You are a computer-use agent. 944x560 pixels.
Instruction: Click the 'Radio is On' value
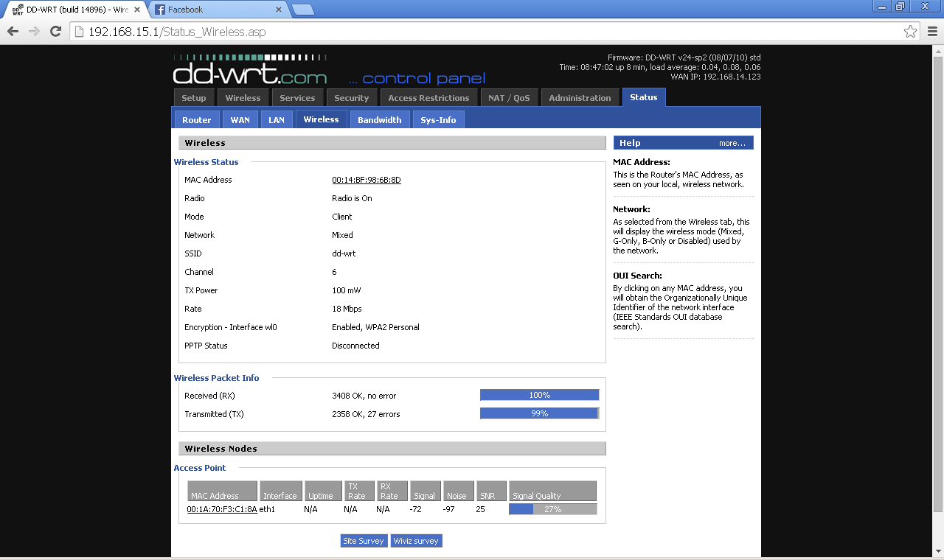point(352,198)
